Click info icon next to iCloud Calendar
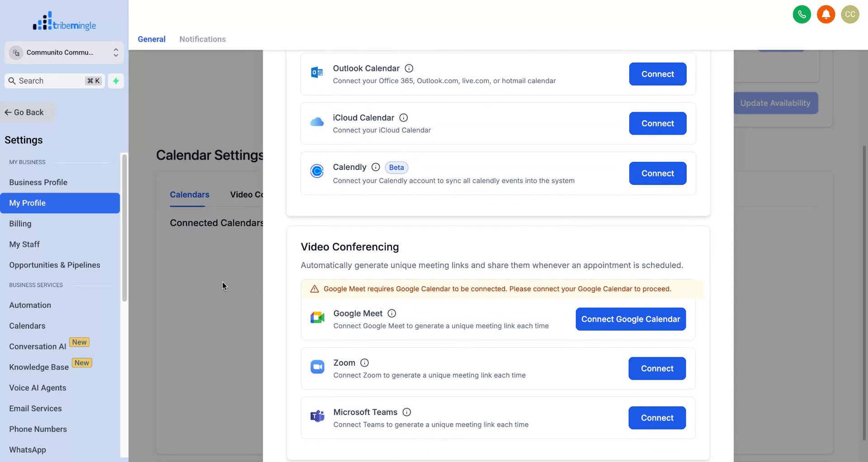Screen dimensions: 868x462 click(403, 118)
